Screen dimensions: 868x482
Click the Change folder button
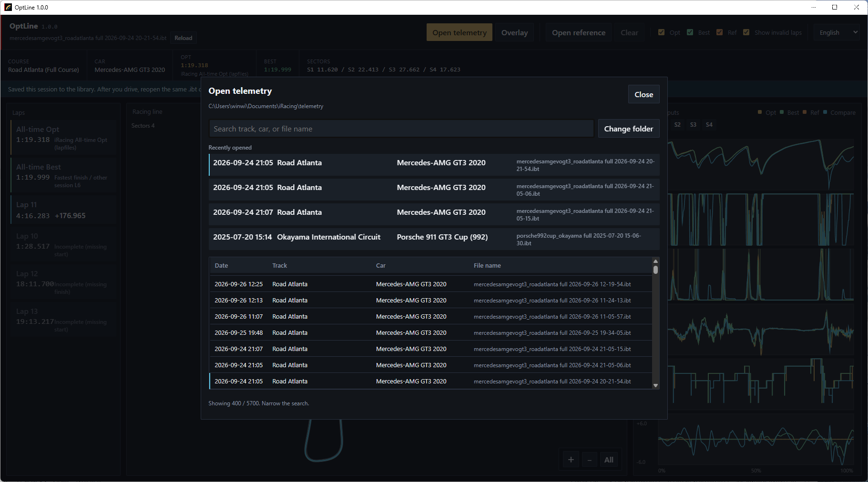point(628,129)
